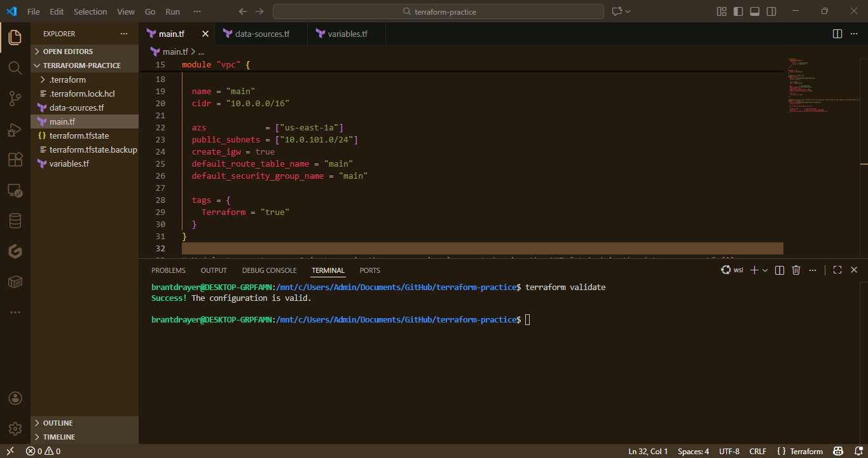Open the TERMINAL panel tab

click(327, 270)
